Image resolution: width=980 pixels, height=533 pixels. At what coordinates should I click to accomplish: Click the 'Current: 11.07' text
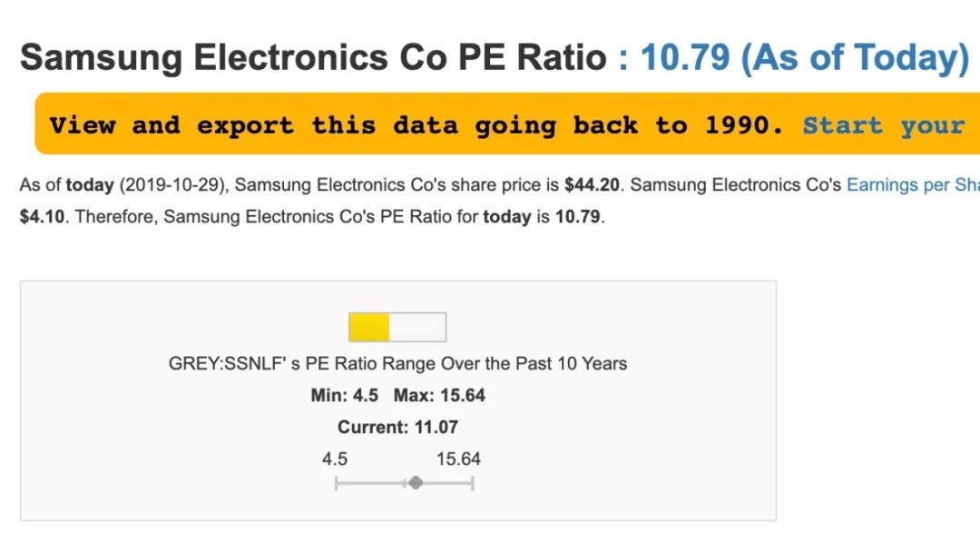(x=397, y=428)
